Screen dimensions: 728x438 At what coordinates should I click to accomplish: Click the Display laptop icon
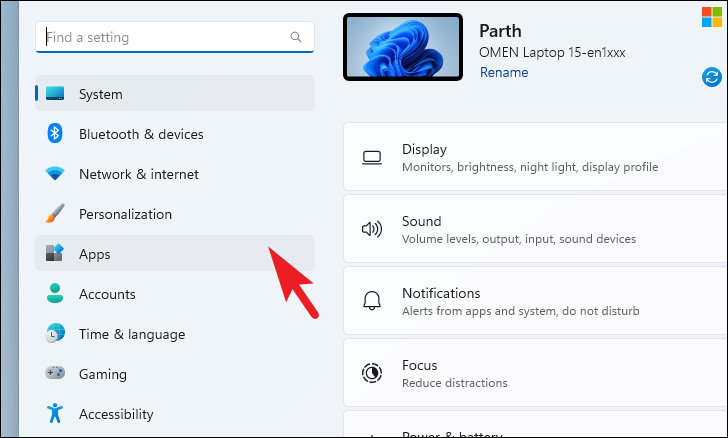click(372, 158)
